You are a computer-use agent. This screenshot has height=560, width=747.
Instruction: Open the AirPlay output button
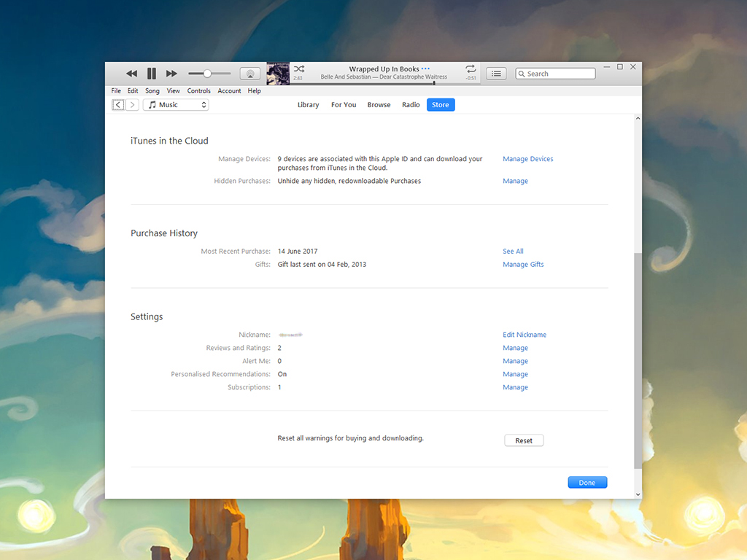coord(250,74)
